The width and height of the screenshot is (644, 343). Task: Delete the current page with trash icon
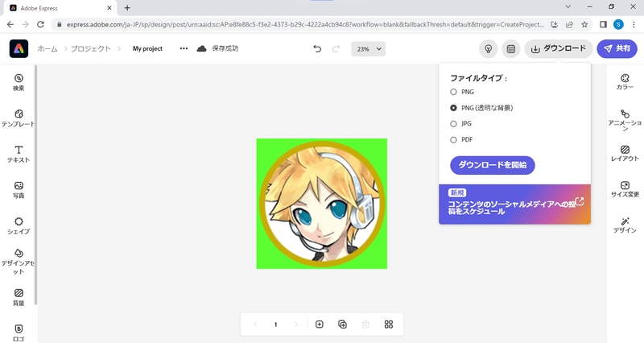click(x=365, y=324)
